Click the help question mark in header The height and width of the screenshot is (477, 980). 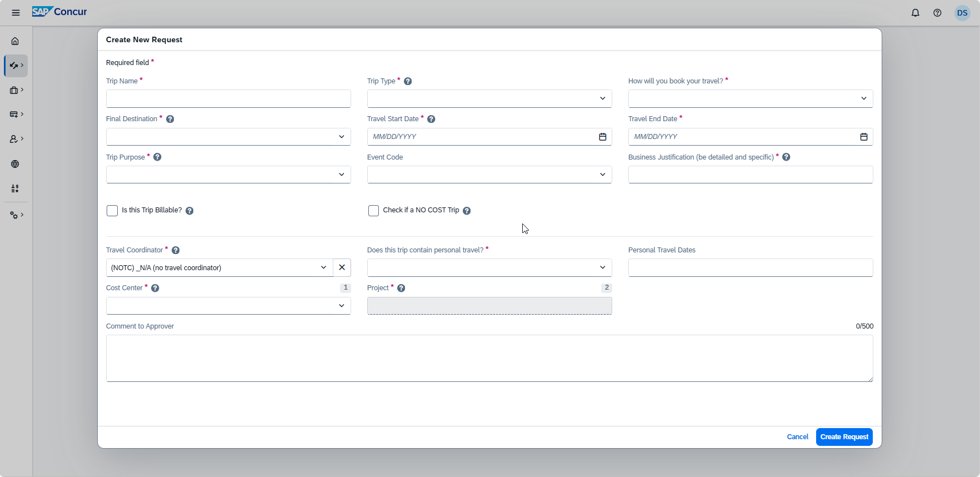(937, 13)
